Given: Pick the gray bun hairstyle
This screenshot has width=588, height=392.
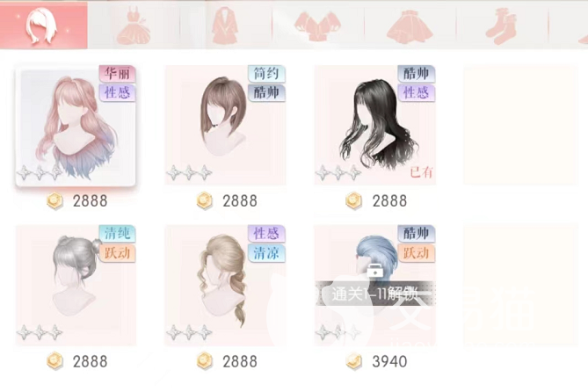Looking at the screenshot, I should coord(76,285).
